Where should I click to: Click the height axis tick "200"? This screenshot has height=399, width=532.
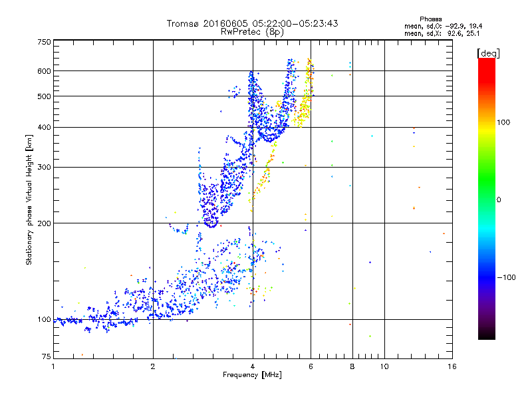coord(44,223)
